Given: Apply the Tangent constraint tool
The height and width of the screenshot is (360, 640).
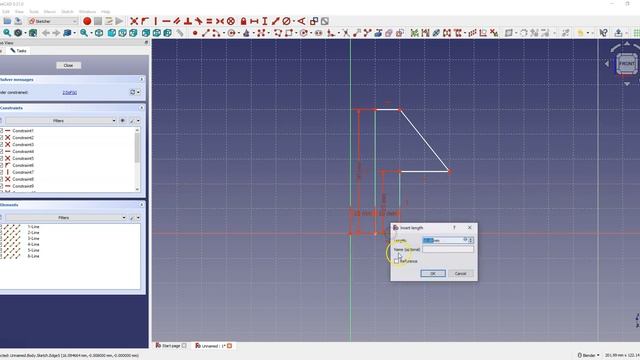Looking at the screenshot, I should [x=198, y=21].
